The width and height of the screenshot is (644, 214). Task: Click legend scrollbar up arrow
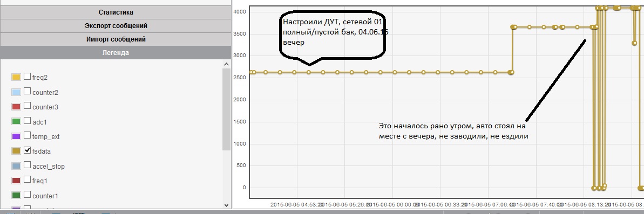[x=226, y=64]
